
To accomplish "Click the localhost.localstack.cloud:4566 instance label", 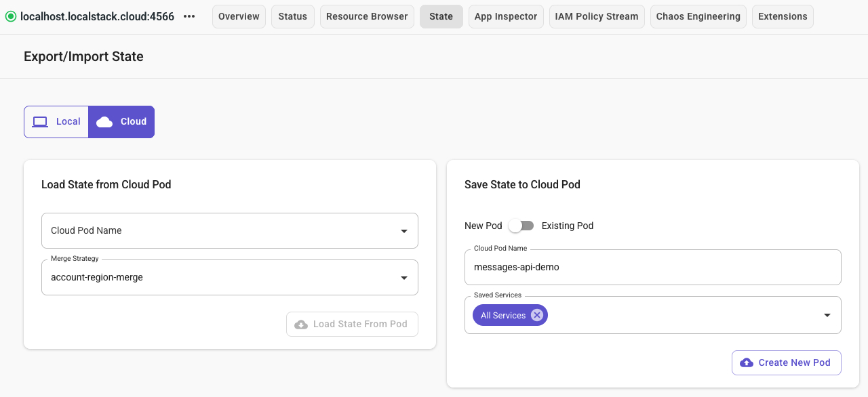I will click(98, 16).
